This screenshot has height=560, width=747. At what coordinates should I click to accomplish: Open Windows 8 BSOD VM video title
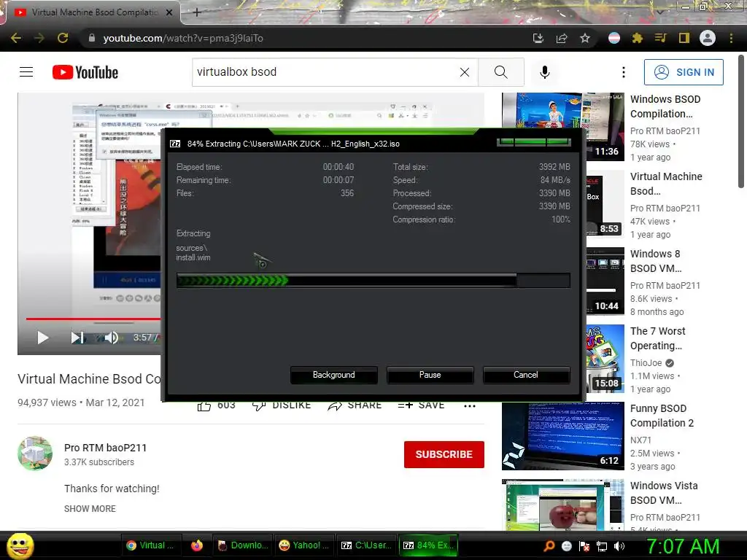(x=656, y=261)
